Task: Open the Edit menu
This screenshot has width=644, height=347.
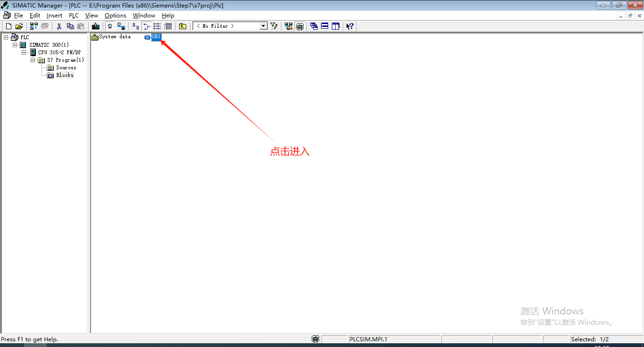Action: click(x=35, y=16)
